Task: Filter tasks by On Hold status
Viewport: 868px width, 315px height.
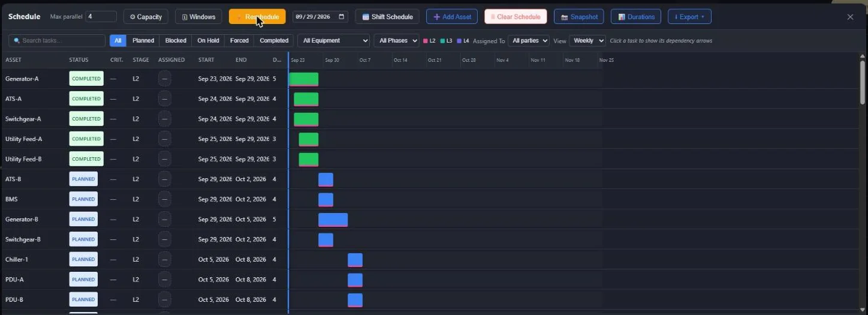Action: [x=208, y=41]
